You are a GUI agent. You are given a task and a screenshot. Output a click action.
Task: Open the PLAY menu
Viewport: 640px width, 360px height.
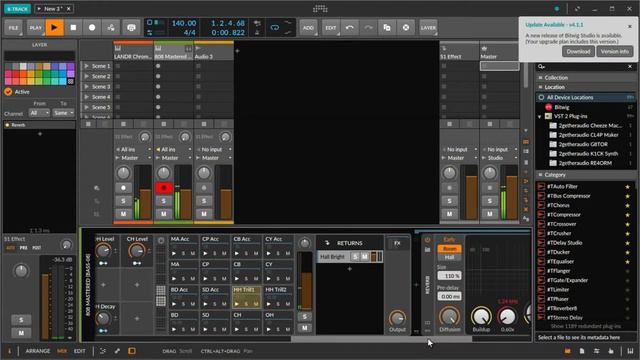point(36,27)
